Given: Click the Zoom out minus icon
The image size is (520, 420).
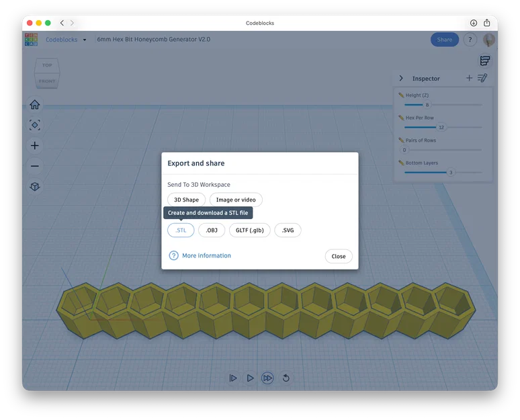Looking at the screenshot, I should pos(35,166).
